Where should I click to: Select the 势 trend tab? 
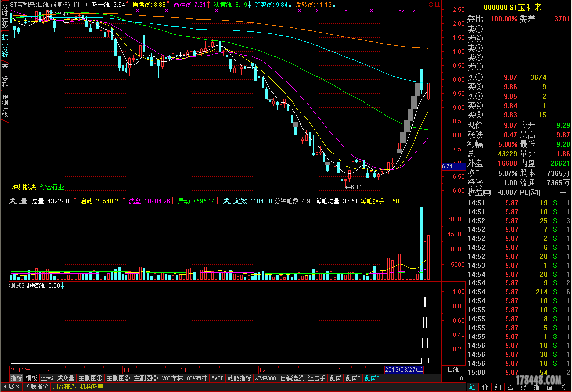[524, 387]
